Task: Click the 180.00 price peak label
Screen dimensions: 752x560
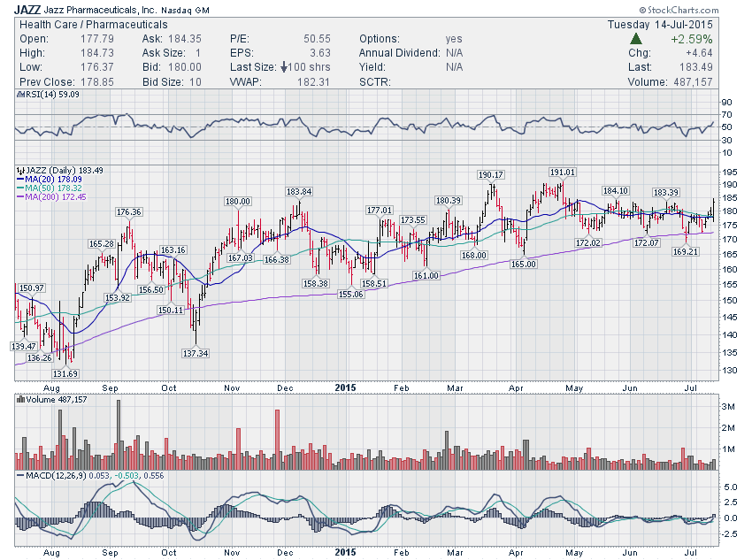Action: (238, 202)
